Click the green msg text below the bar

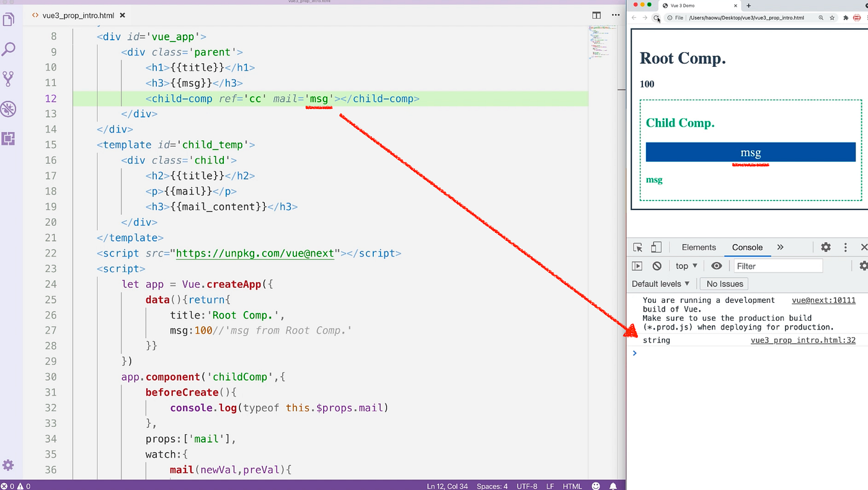coord(654,180)
